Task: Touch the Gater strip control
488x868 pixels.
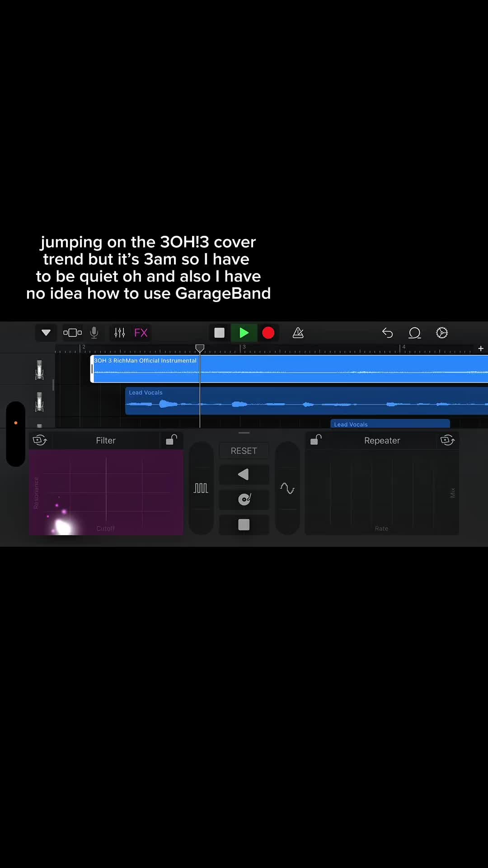Action: [201, 488]
